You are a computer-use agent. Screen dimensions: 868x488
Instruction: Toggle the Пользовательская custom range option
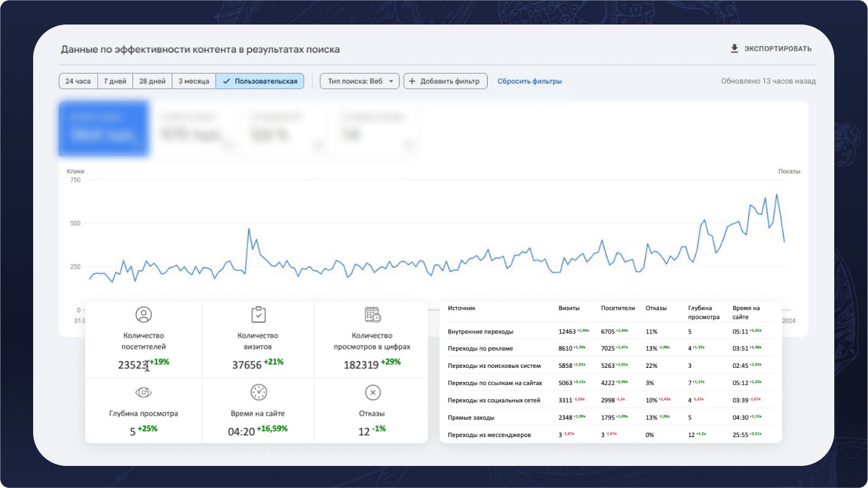coord(260,82)
